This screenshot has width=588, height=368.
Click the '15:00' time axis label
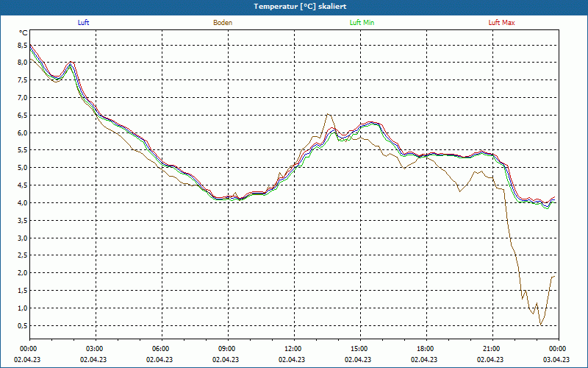click(x=360, y=349)
